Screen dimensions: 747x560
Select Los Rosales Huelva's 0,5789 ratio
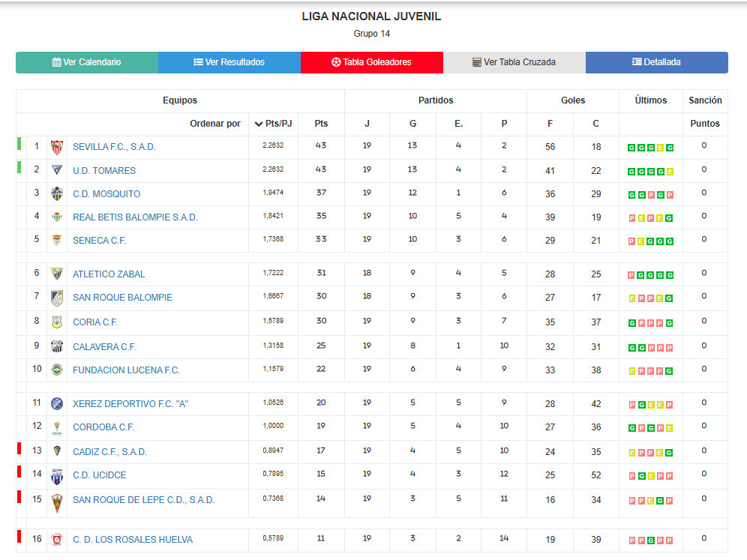pos(273,538)
